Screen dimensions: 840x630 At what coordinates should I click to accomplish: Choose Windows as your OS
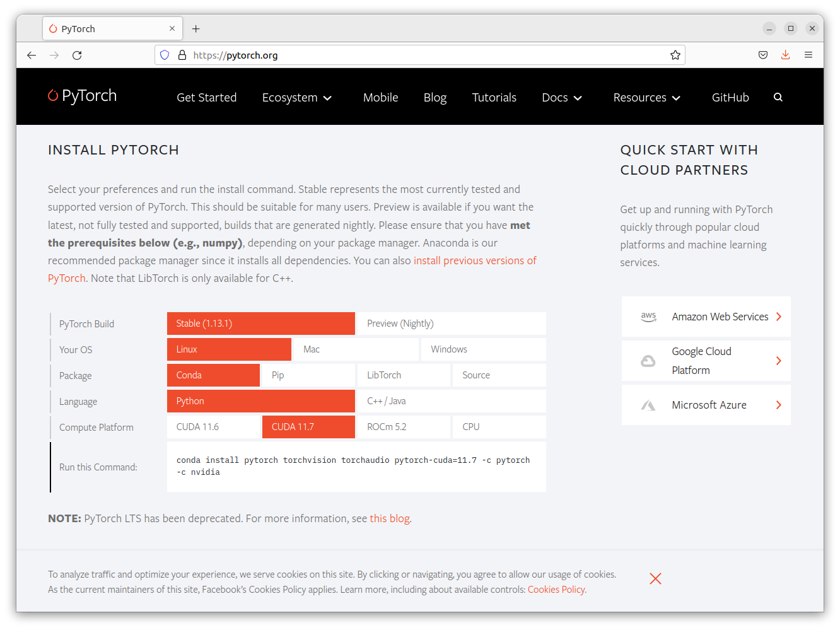click(484, 349)
